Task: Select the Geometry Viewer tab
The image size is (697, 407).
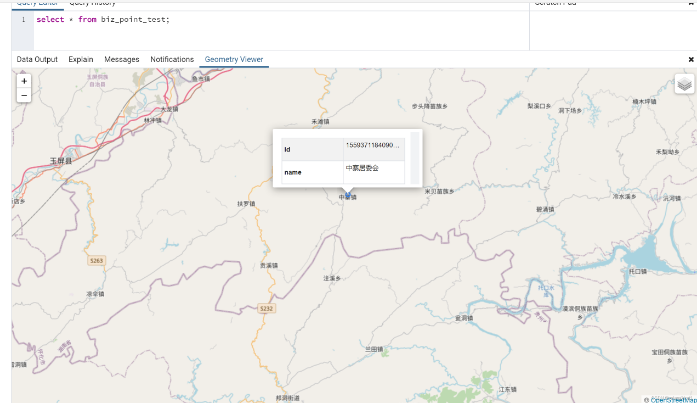Action: coord(234,60)
